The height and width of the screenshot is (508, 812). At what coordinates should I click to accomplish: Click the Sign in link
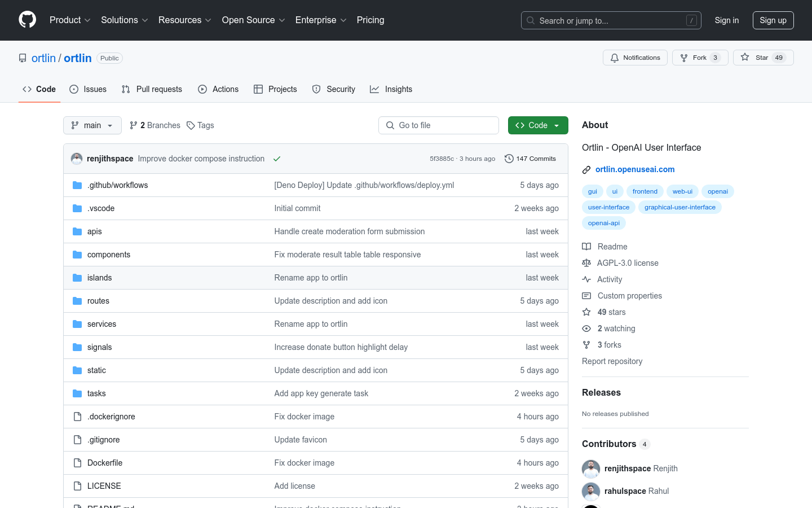tap(727, 20)
